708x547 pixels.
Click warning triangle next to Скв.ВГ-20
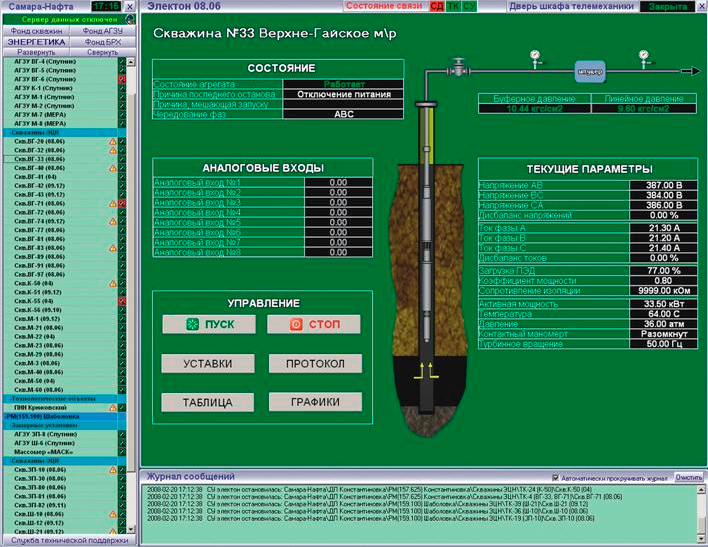114,141
